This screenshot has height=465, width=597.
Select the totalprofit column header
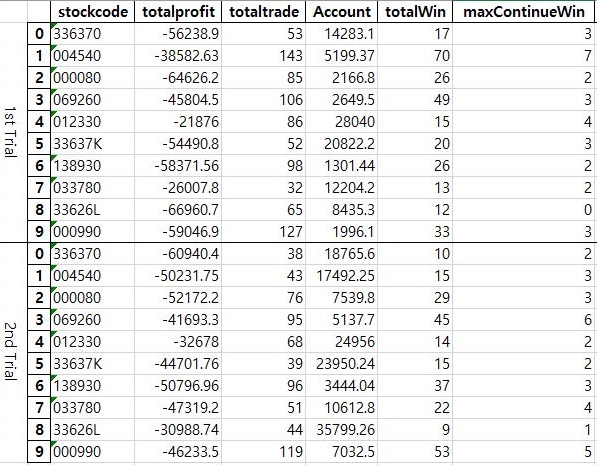coord(178,12)
